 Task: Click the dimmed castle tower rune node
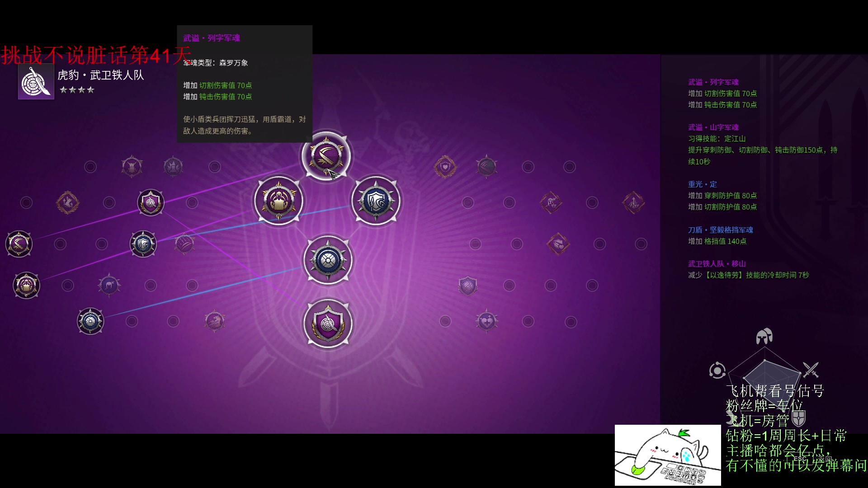click(132, 167)
